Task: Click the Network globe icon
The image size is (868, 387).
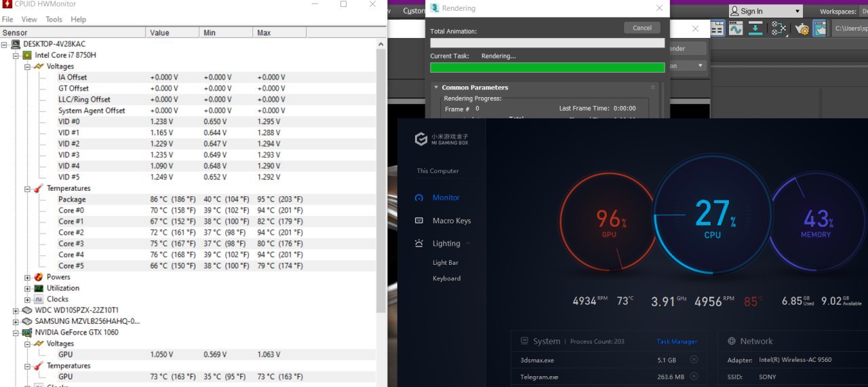Action: click(x=732, y=341)
